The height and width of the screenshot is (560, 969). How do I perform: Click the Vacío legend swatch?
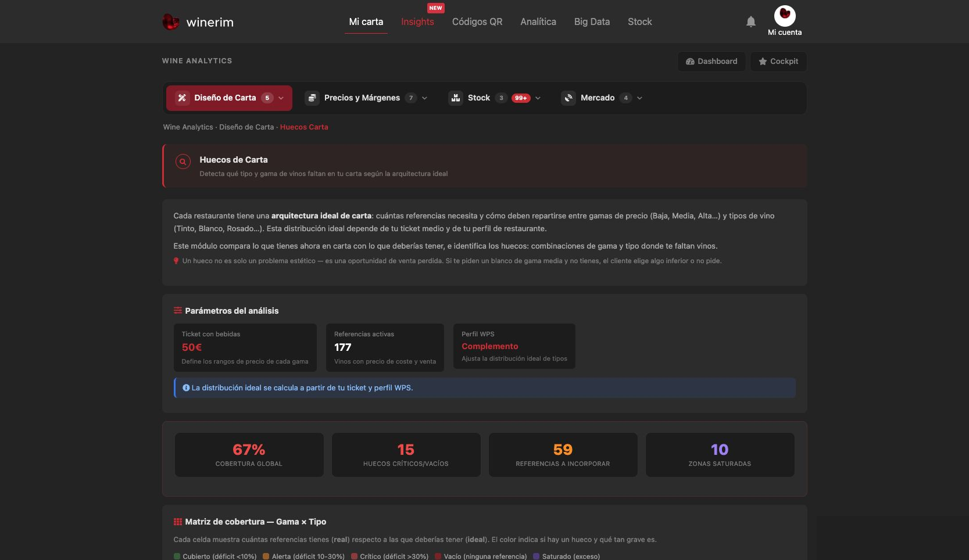tap(438, 557)
